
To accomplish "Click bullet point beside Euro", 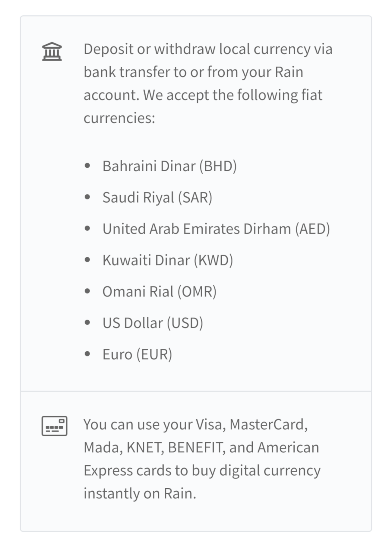I will coord(87,354).
